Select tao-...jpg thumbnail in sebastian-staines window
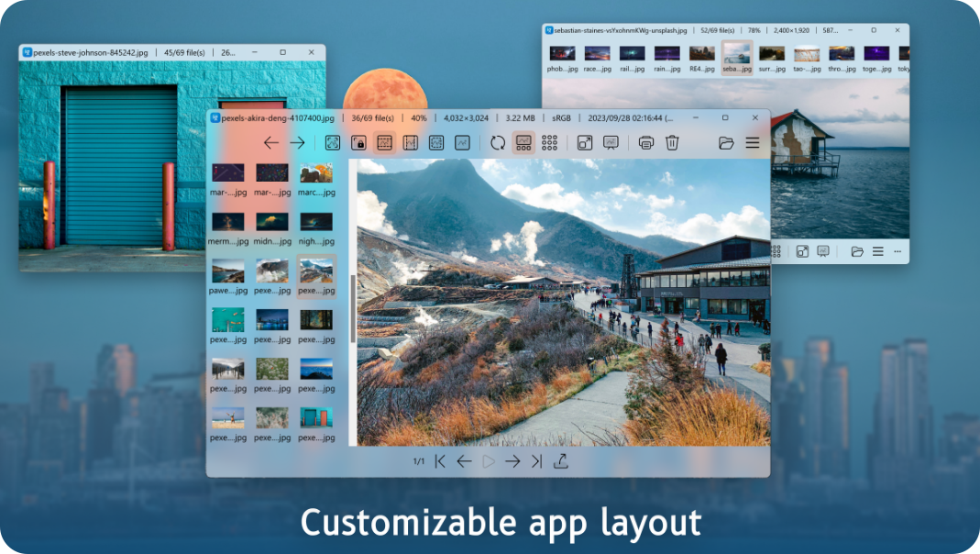Viewport: 980px width, 554px height. tap(807, 59)
